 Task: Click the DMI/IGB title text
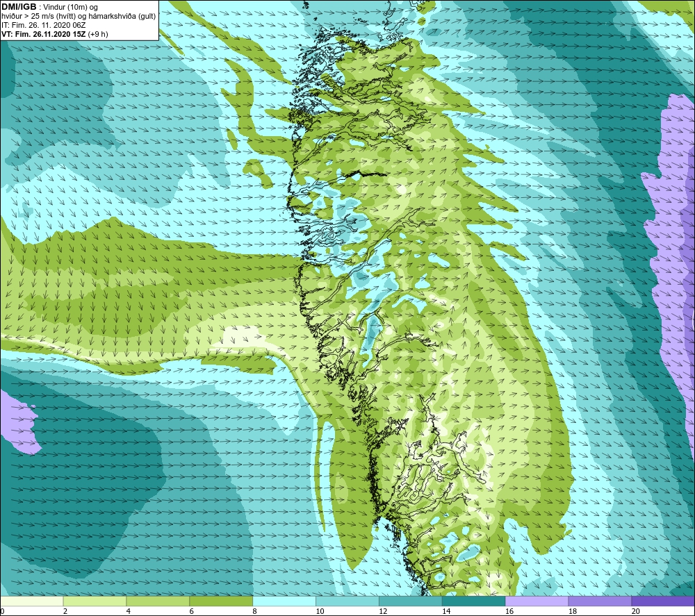(19, 7)
